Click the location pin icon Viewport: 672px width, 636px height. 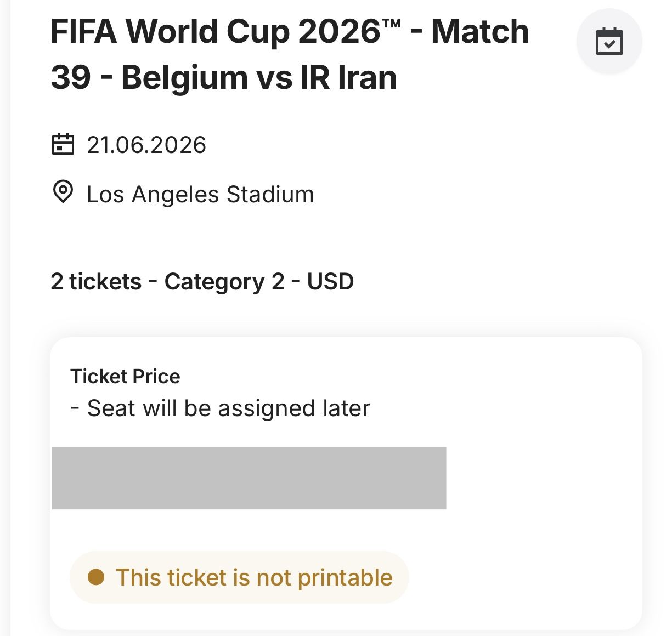(63, 192)
